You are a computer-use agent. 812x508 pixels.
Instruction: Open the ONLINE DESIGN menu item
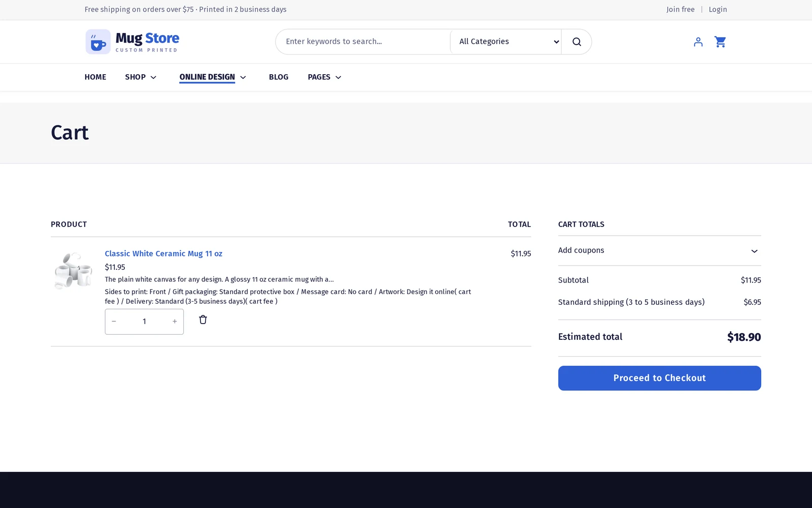point(207,77)
